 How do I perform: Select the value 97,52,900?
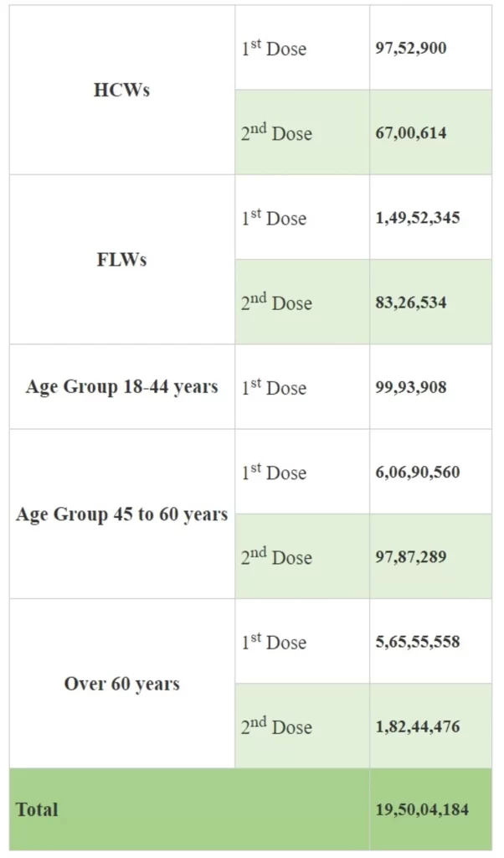[x=411, y=48]
